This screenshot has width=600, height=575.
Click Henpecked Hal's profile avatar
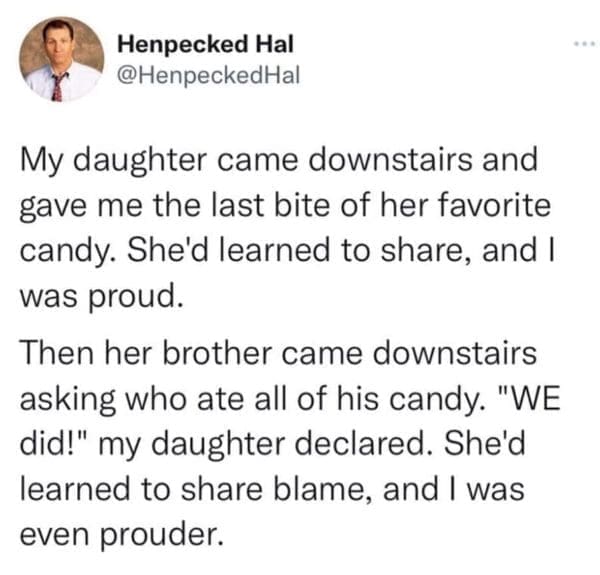click(61, 59)
